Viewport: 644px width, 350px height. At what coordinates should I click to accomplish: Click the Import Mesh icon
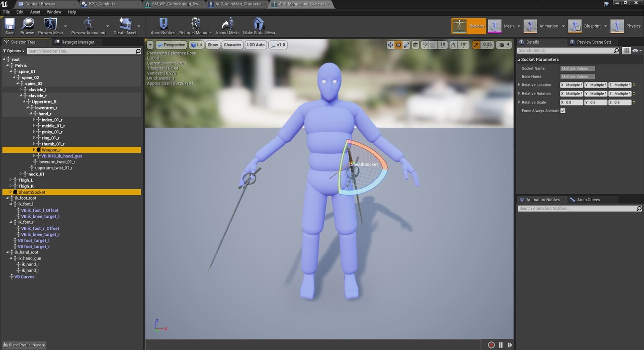(x=227, y=25)
